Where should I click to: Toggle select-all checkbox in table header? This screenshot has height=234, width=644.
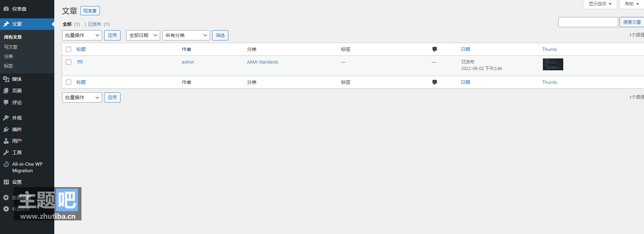point(69,49)
